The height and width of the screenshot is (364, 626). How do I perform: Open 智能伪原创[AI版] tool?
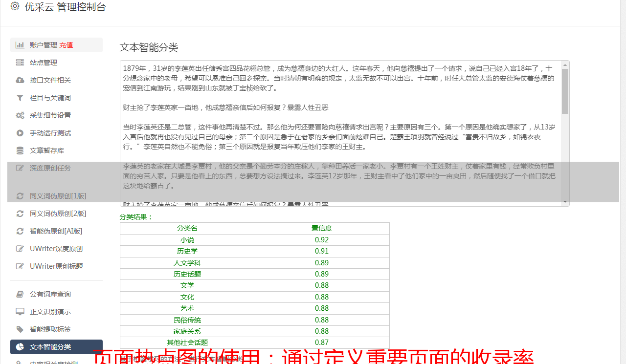(x=56, y=231)
